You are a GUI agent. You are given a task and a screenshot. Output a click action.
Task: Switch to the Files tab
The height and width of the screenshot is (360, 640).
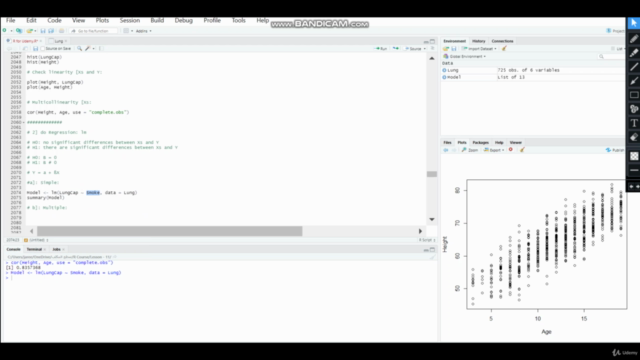point(447,142)
